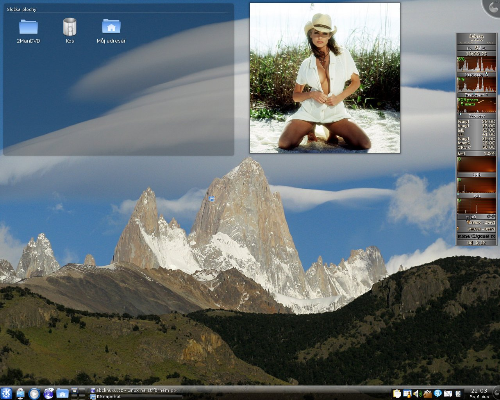Viewport: 500px width, 400px height.
Task: Open the KDE Kickoff application launcher
Action: point(6,393)
